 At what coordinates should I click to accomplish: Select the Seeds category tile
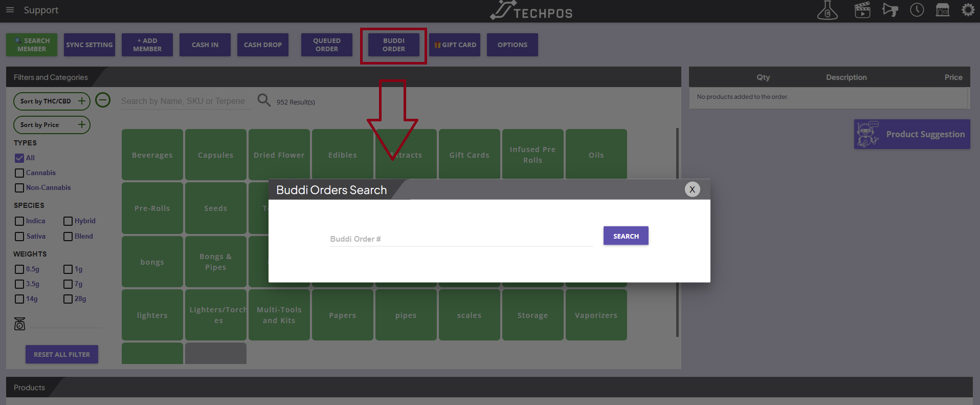216,208
